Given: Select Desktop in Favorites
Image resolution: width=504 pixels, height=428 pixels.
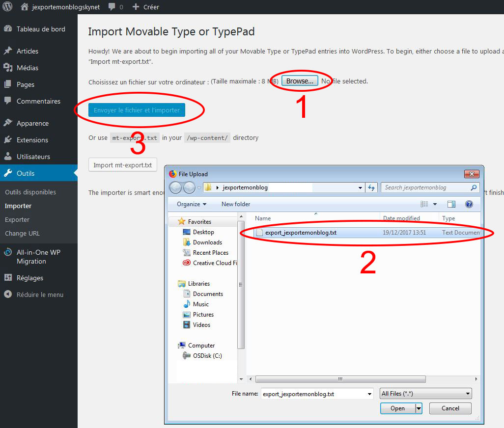Looking at the screenshot, I should tap(203, 232).
